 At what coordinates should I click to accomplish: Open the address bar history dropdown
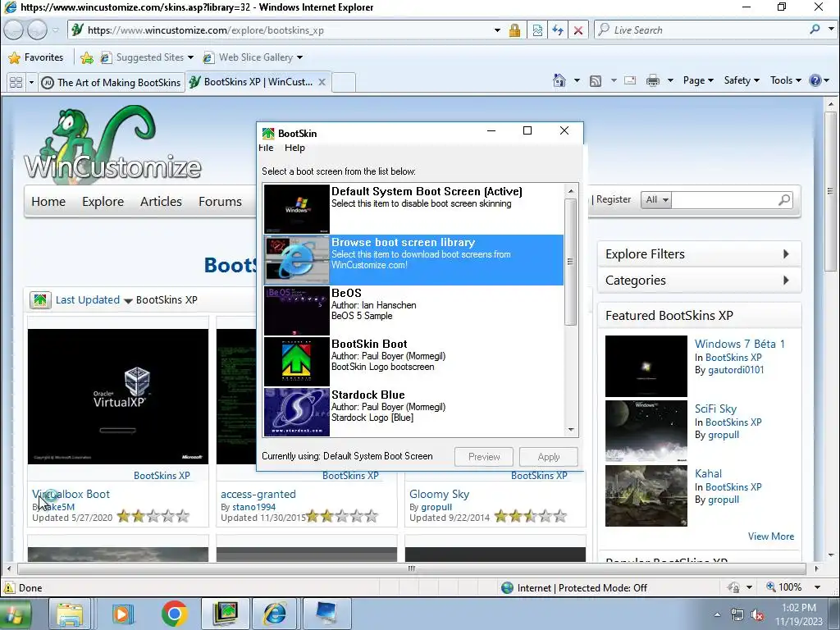497,30
